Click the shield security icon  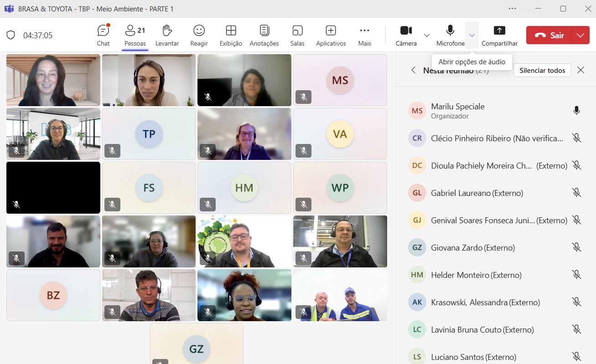(x=11, y=35)
